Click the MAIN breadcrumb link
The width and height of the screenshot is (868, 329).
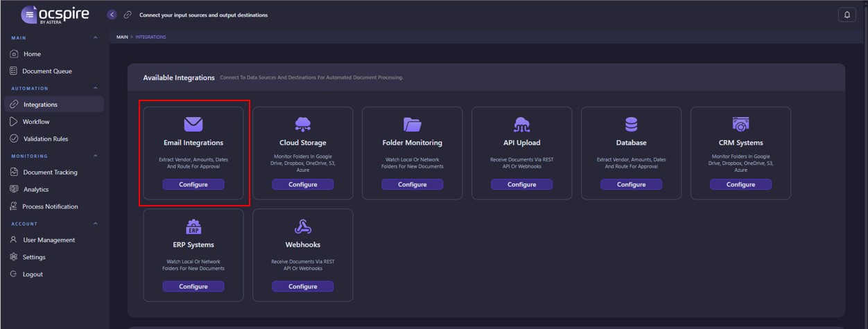pos(122,37)
